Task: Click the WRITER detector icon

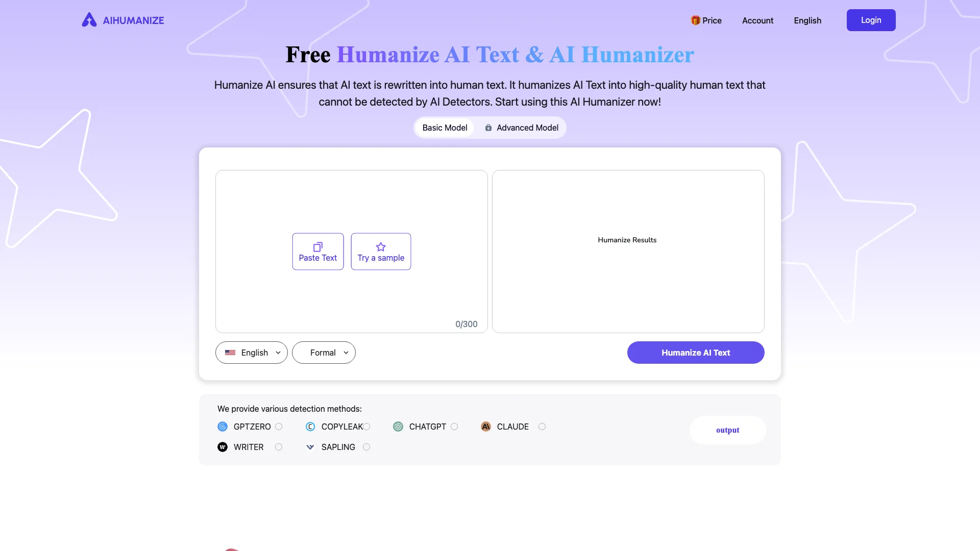Action: (x=222, y=447)
